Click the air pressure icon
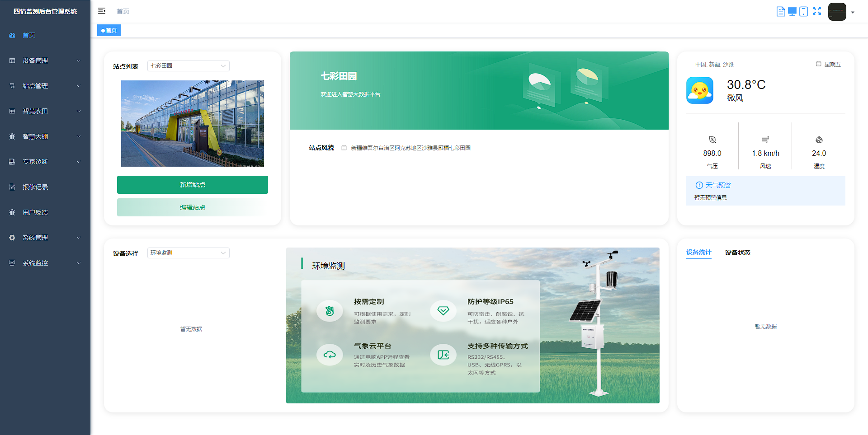This screenshot has height=435, width=868. 712,140
